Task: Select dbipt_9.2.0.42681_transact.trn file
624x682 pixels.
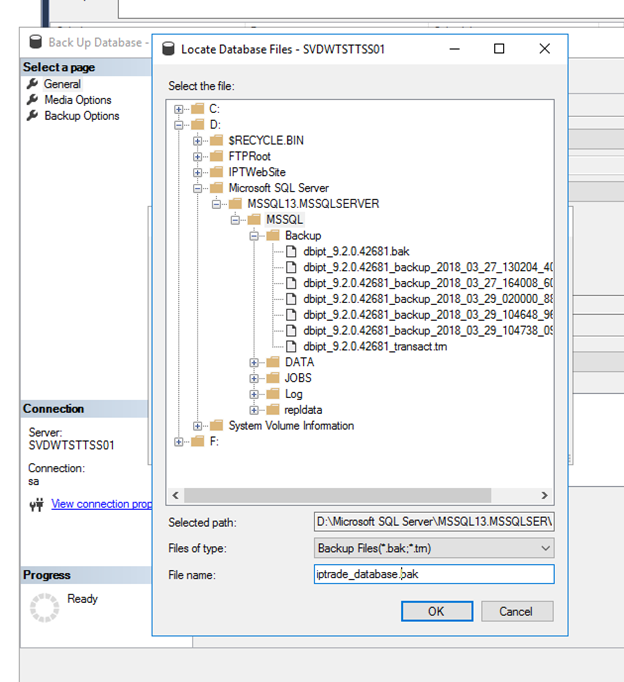Action: coord(375,346)
